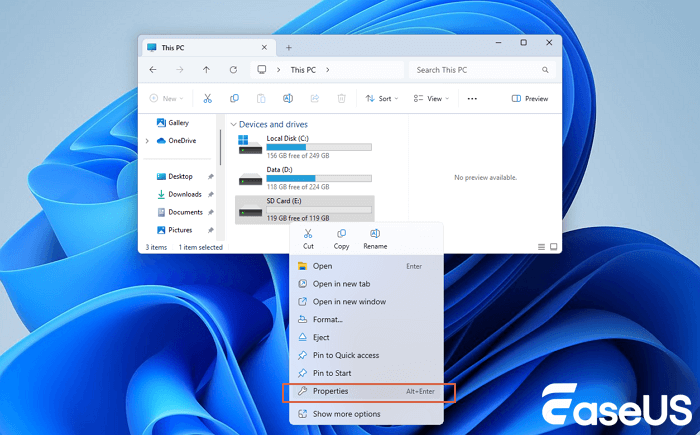Click the toolbar Cut scissors icon
Screen dimensions: 700x435
(208, 98)
